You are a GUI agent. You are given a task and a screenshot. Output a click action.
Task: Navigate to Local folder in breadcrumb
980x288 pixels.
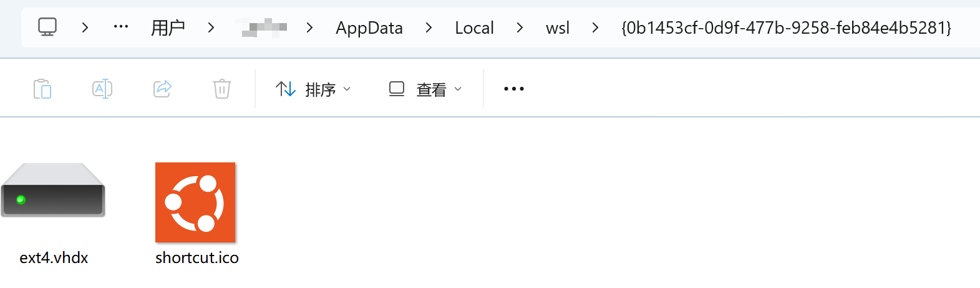[474, 27]
